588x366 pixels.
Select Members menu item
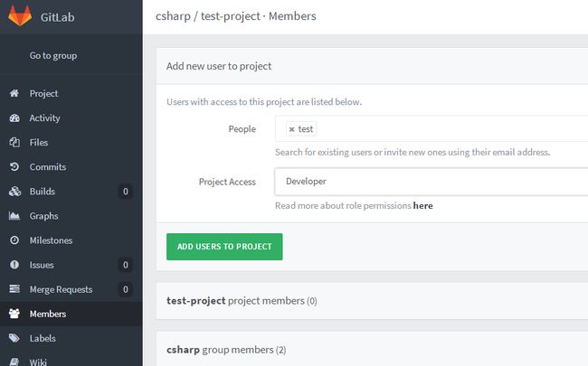(x=48, y=314)
